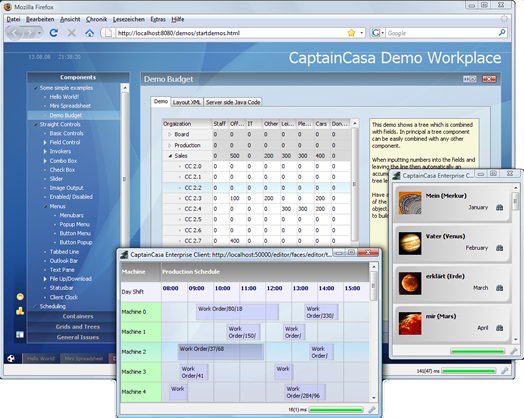Viewport: 524px width, 418px height.
Task: Click the Hello World! taskbar tab at the bottom
Action: [x=41, y=359]
